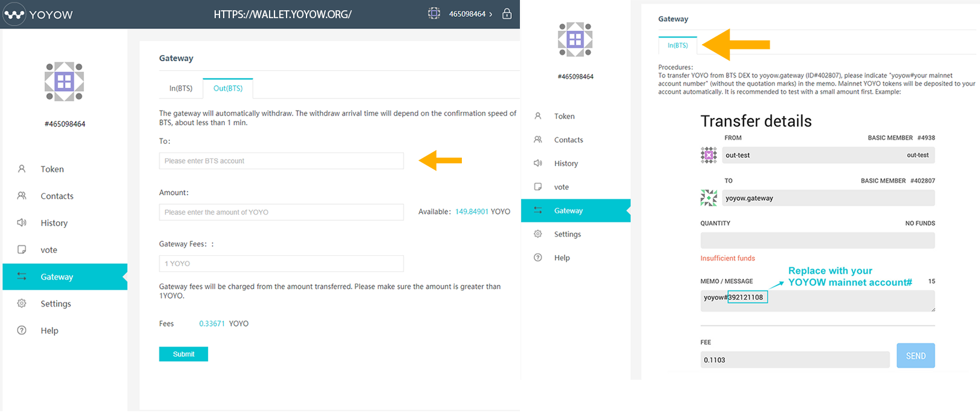
Task: Click the vote icon in the left screenshot sidebar
Action: pos(22,250)
